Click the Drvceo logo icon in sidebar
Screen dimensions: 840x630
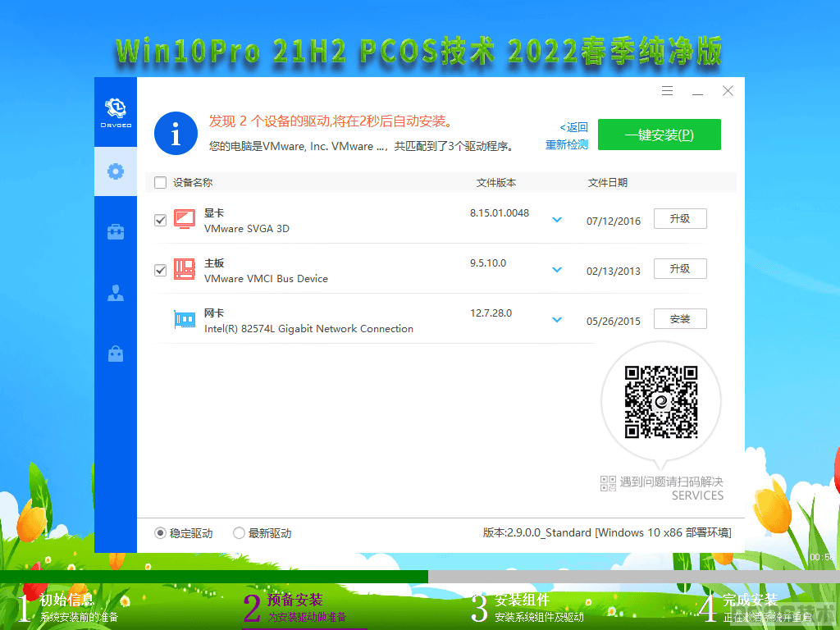tap(116, 112)
